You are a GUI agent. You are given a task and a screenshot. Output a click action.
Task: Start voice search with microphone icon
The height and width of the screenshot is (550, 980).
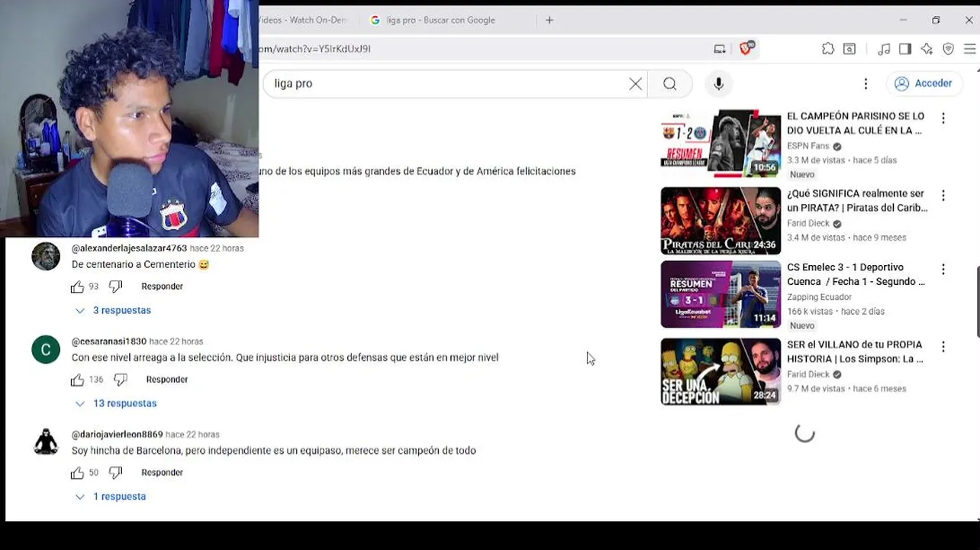tap(718, 84)
